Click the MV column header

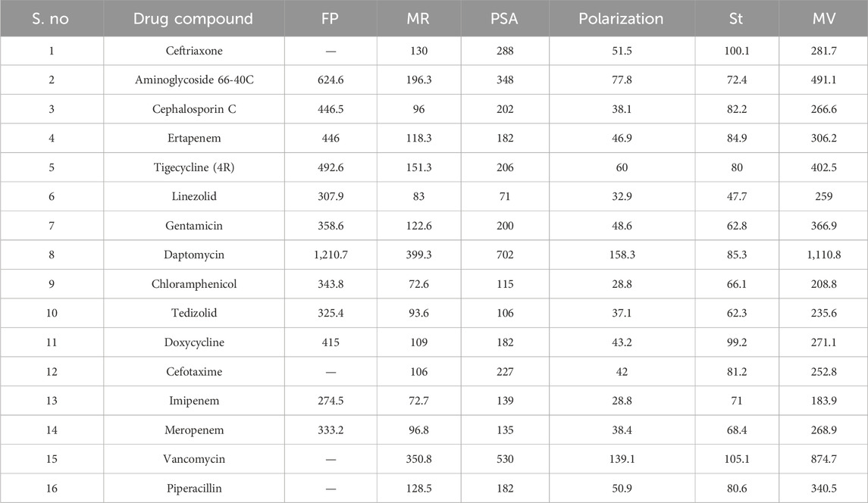click(x=823, y=18)
